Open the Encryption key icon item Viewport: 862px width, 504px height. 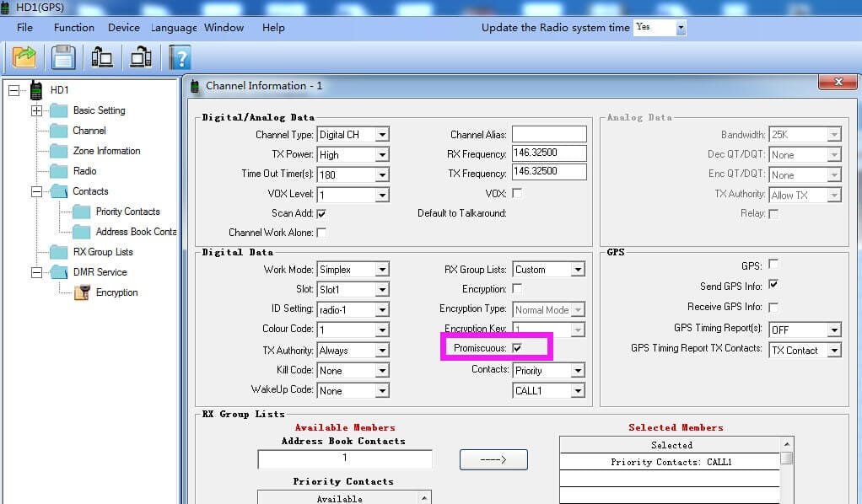[x=82, y=292]
